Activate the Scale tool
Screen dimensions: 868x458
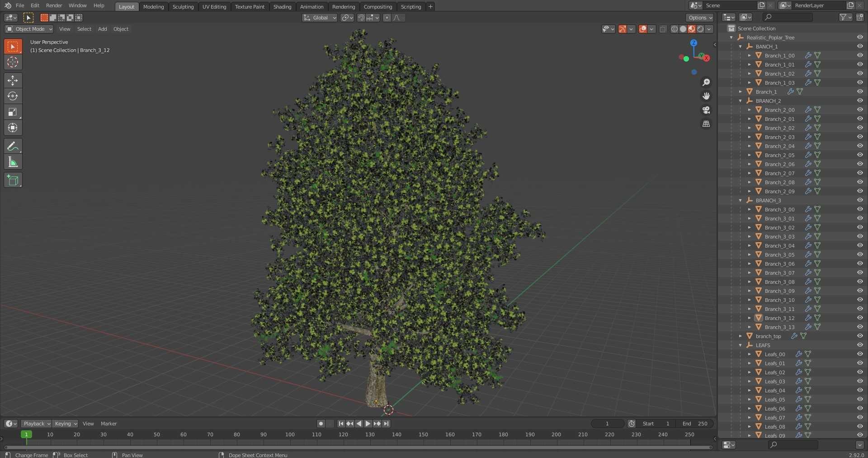[13, 112]
